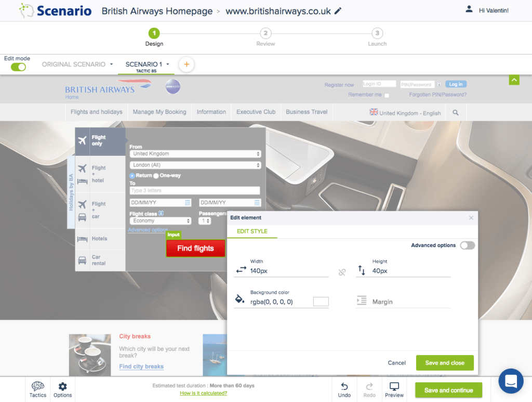The image size is (532, 402).
Task: Click the width-height link ratio icon
Action: pos(342,272)
